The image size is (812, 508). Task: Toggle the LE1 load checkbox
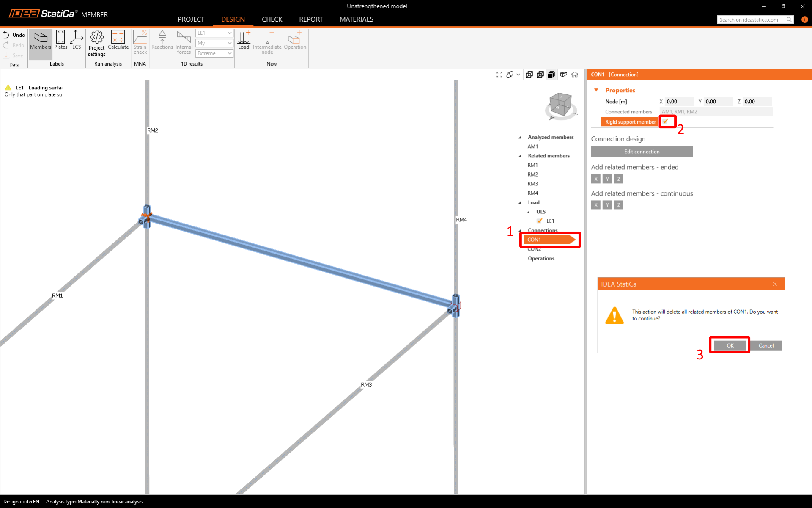coord(540,221)
